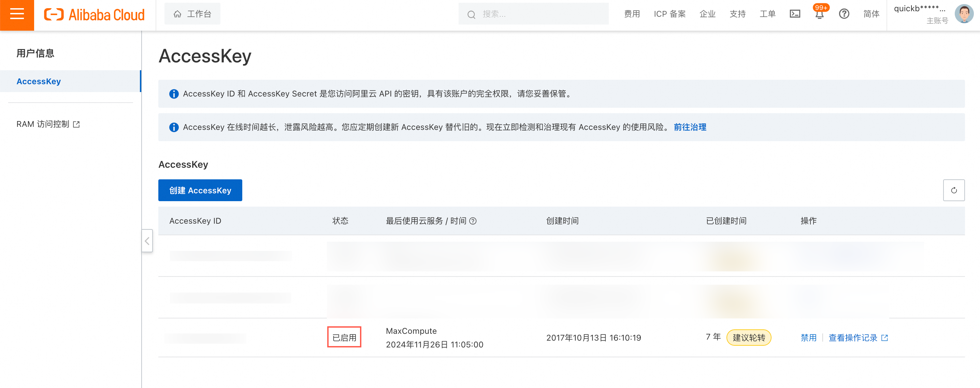The image size is (980, 388).
Task: Go to 工作台 workbench
Action: 192,14
